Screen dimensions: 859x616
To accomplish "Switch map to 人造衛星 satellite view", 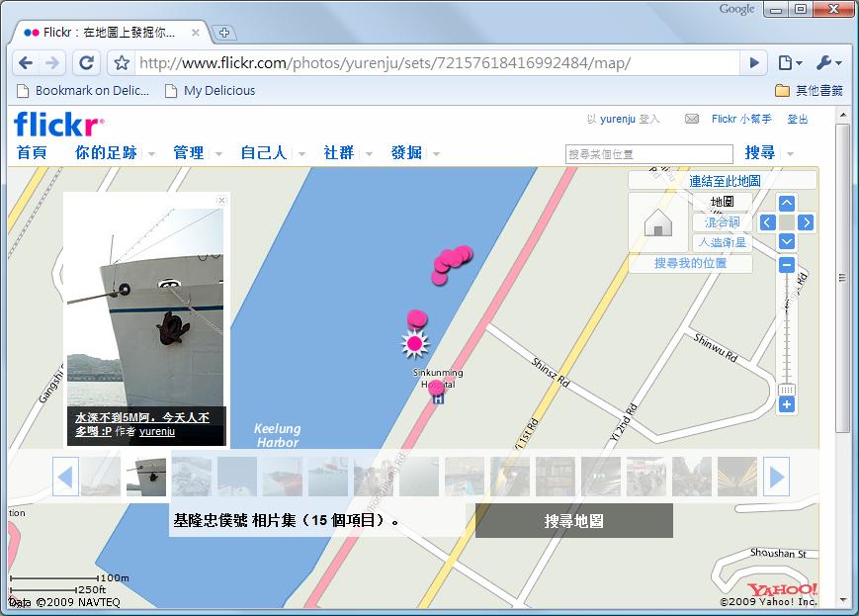I will 722,240.
